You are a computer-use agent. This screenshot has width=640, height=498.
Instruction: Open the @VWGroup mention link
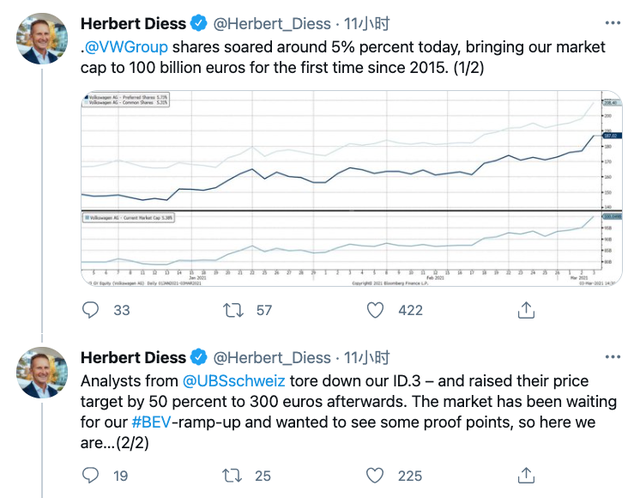tap(127, 45)
